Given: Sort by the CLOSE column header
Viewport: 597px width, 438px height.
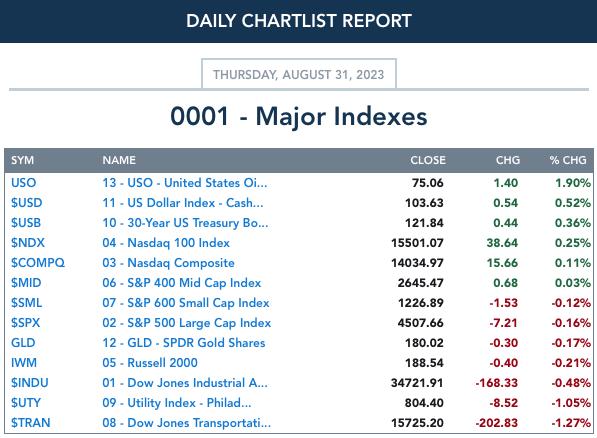Looking at the screenshot, I should (428, 160).
